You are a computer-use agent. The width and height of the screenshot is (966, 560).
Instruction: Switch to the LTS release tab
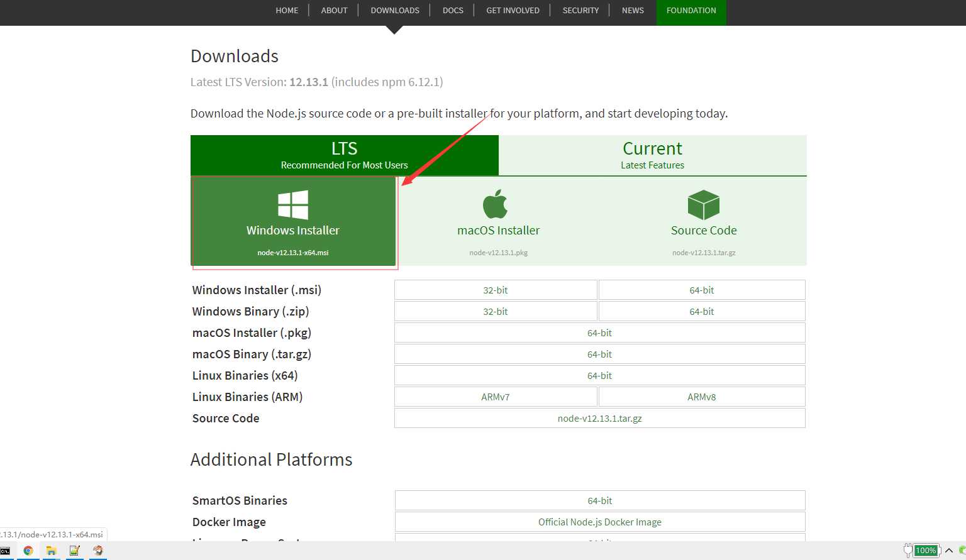click(345, 155)
